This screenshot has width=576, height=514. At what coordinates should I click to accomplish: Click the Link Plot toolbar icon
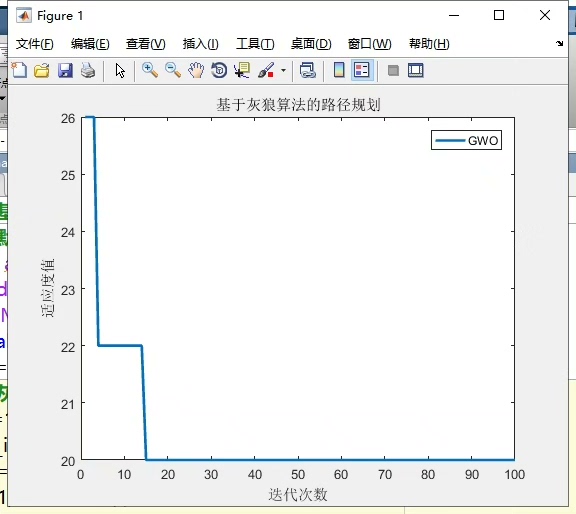[x=307, y=70]
